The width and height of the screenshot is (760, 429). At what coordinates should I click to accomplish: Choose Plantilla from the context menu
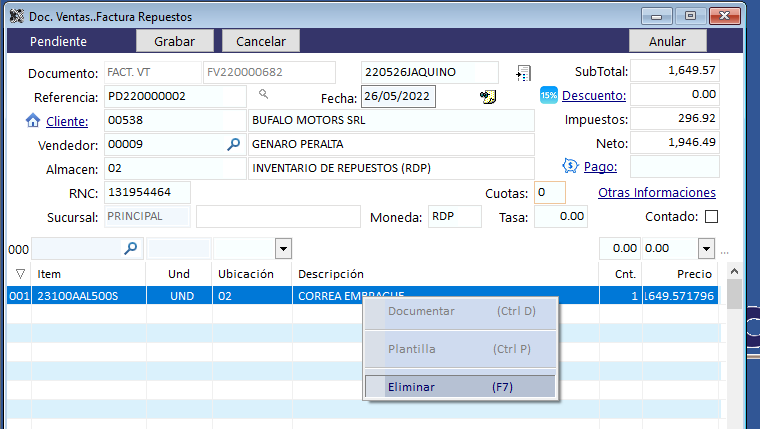[x=460, y=349]
